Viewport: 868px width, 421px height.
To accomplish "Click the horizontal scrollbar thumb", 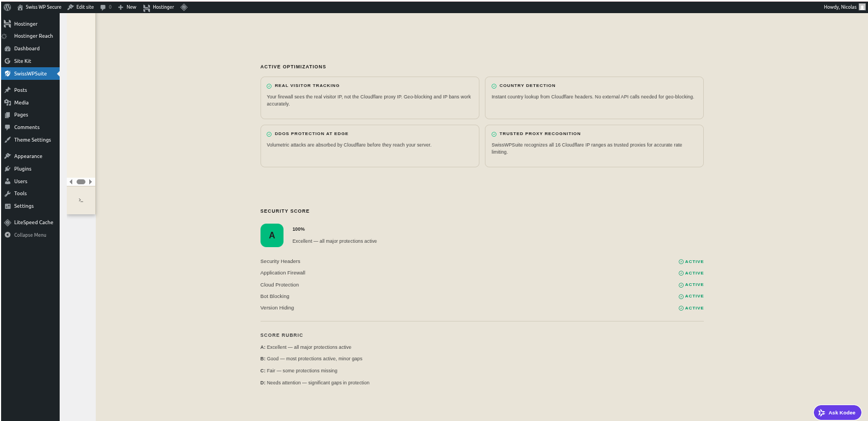I will tap(81, 182).
